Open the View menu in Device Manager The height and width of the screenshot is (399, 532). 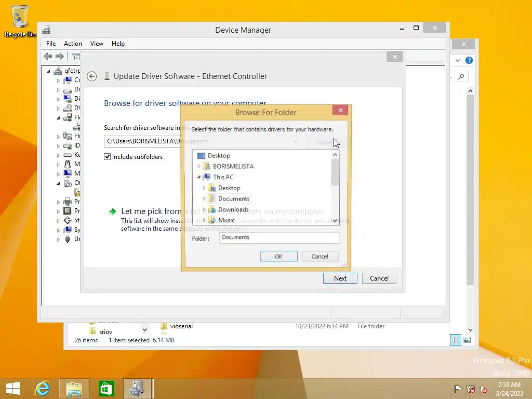97,44
